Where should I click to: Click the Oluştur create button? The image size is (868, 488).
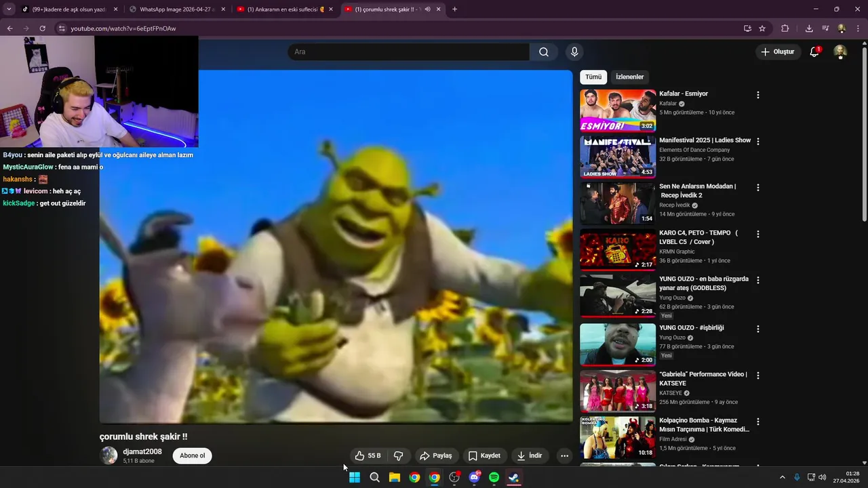pyautogui.click(x=777, y=52)
